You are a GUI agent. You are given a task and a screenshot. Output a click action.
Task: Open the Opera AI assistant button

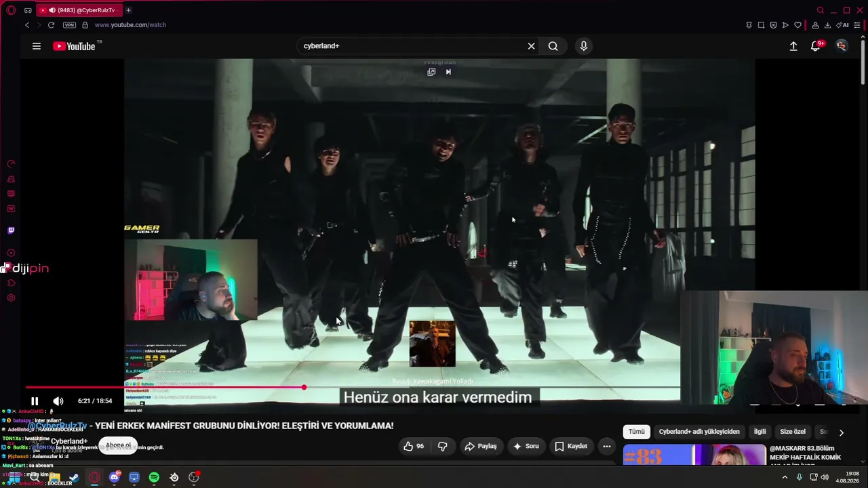[x=843, y=25]
